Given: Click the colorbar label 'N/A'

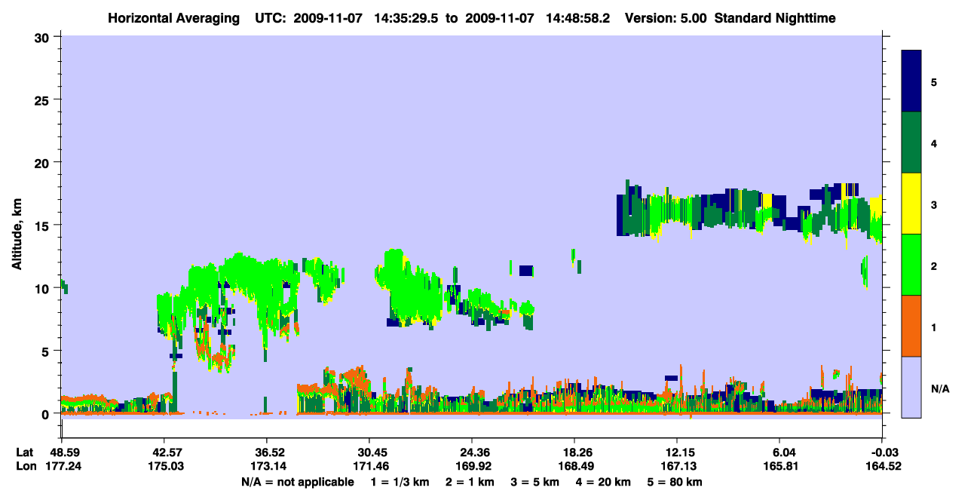Looking at the screenshot, I should 940,389.
